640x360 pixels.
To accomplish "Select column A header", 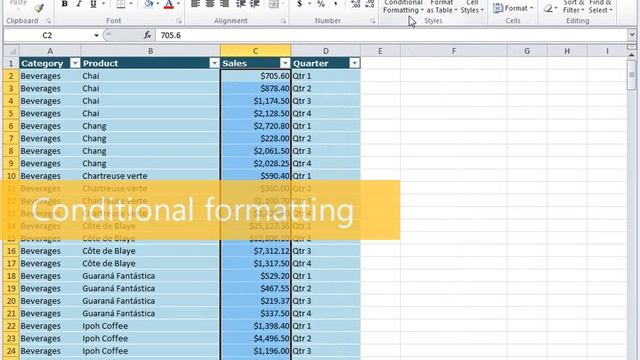I will 50,51.
